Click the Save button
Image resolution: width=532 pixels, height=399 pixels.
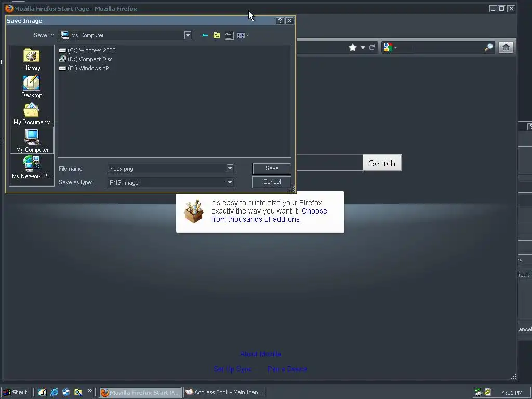(x=272, y=168)
